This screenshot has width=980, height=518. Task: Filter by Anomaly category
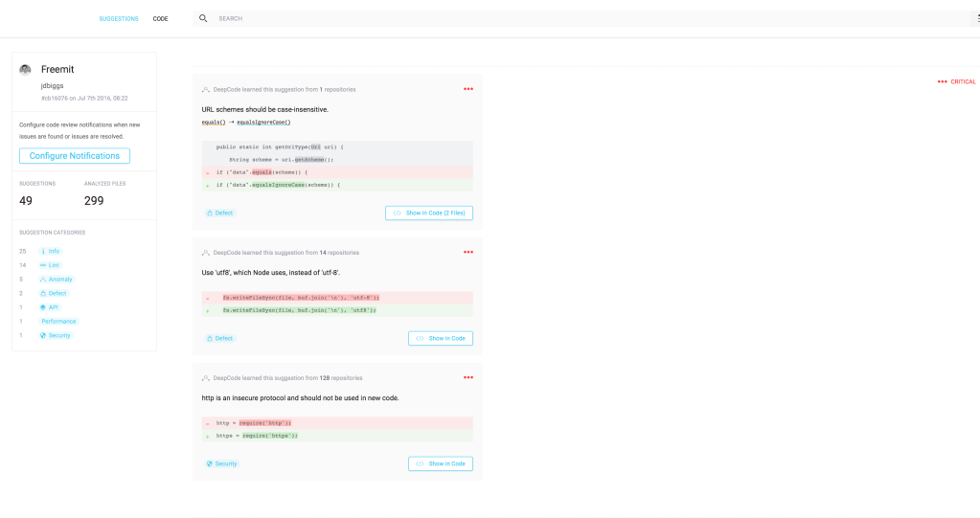tap(57, 280)
